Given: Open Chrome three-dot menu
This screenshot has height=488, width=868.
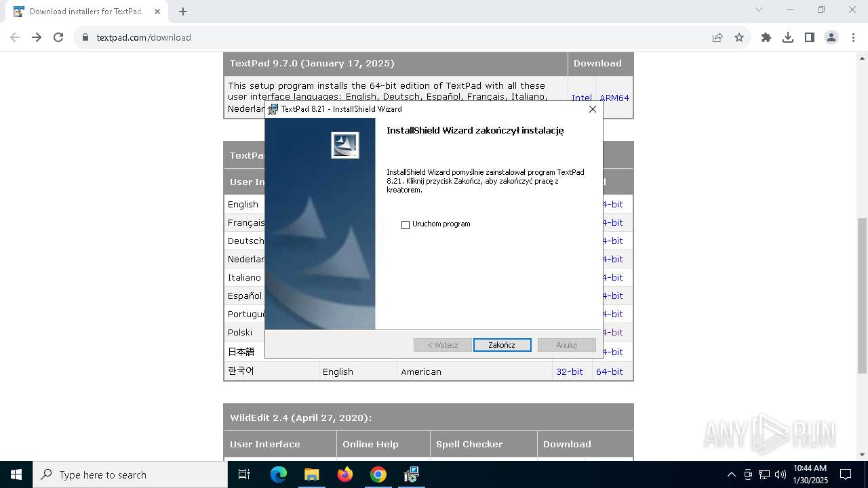Looking at the screenshot, I should [x=853, y=37].
